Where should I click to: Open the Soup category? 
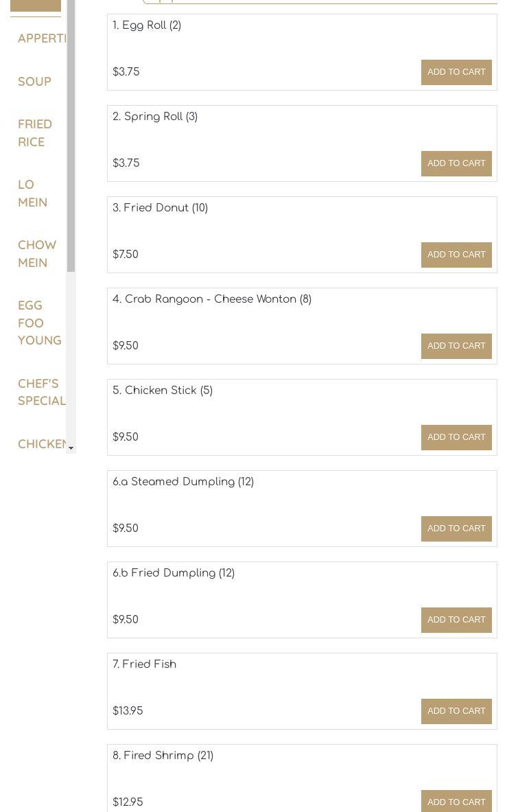click(35, 81)
